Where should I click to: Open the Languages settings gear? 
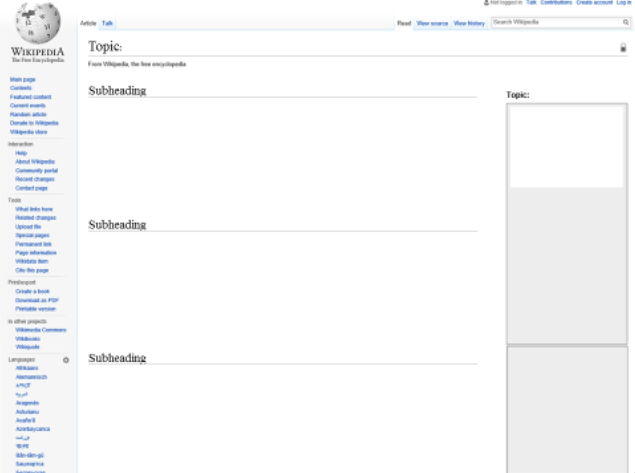click(x=66, y=360)
